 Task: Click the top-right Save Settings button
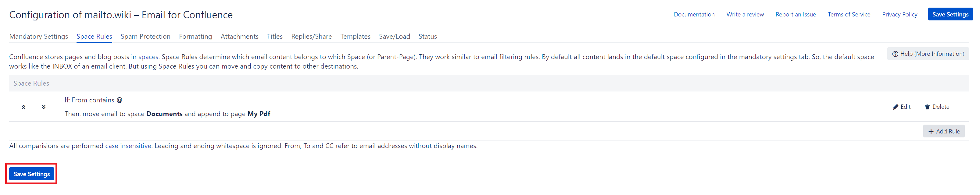pyautogui.click(x=950, y=14)
